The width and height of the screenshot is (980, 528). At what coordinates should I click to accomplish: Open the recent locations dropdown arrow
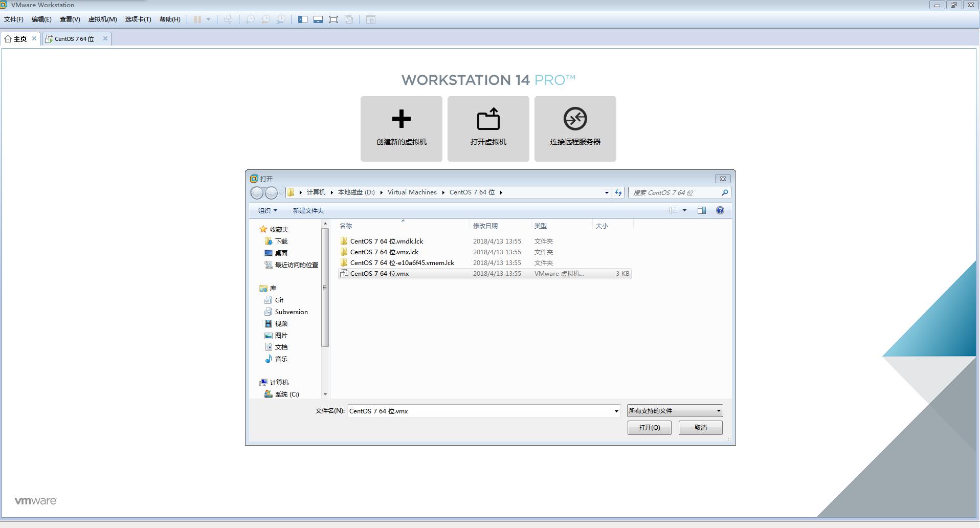[281, 193]
